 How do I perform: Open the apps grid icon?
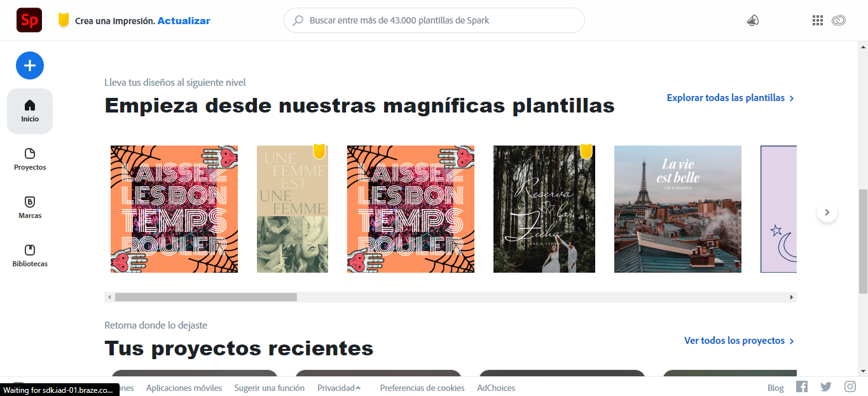[x=818, y=20]
